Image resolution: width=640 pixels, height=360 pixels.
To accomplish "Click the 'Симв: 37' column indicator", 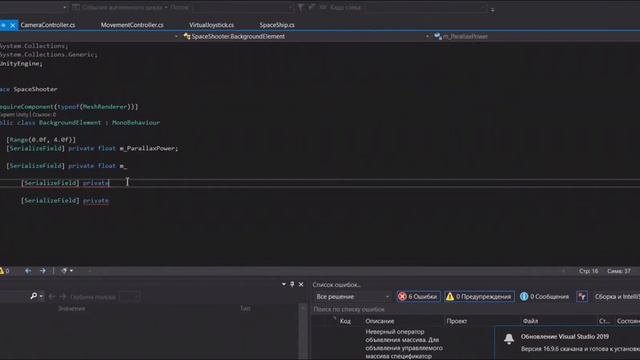I will coord(619,271).
